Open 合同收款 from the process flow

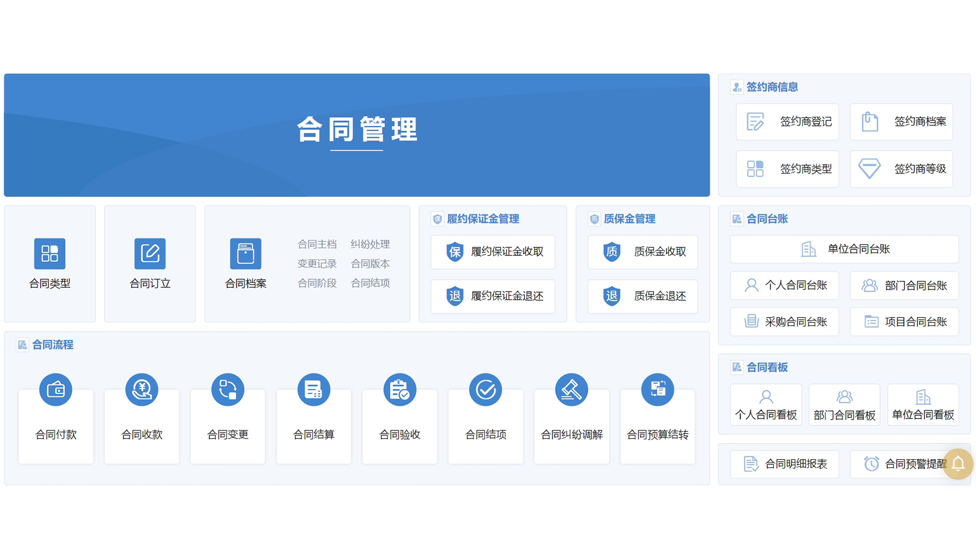tap(142, 389)
